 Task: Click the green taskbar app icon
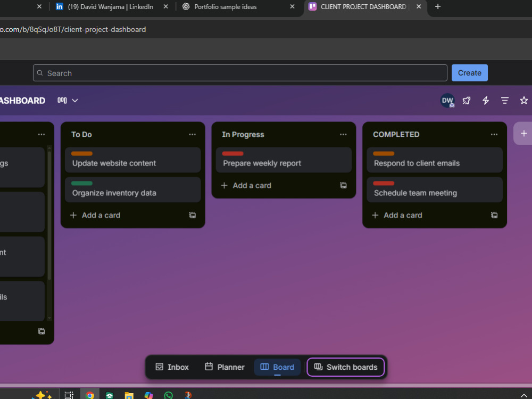point(109,395)
